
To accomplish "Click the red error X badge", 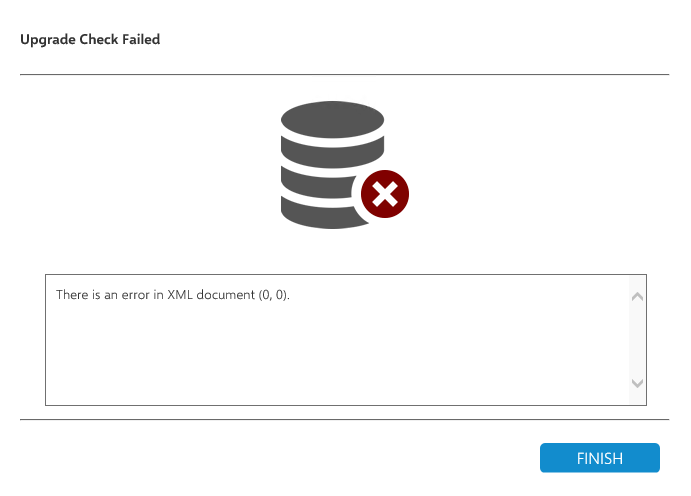I will (x=384, y=194).
